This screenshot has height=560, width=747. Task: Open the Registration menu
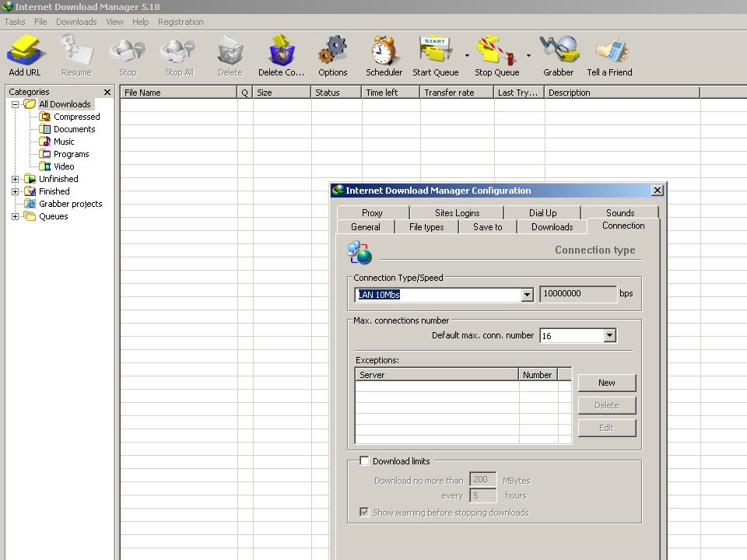181,22
